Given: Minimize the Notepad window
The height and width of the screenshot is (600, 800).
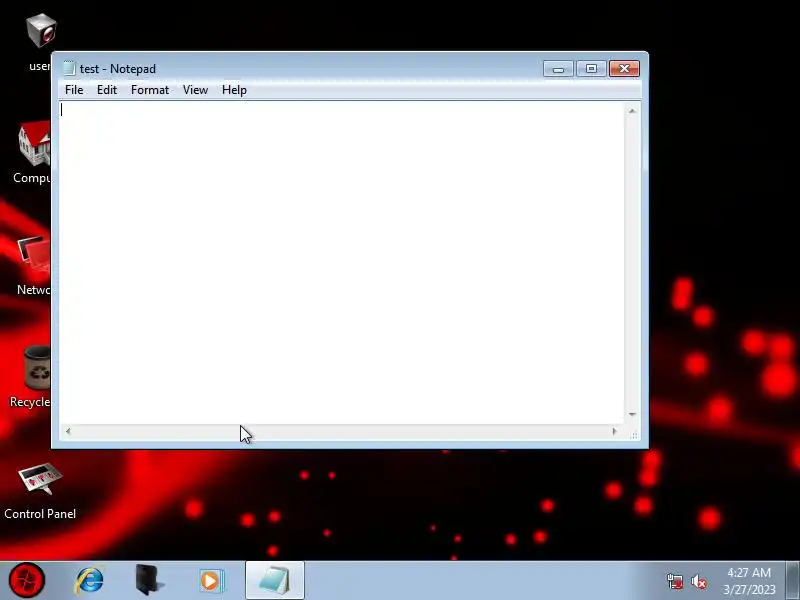Looking at the screenshot, I should [x=558, y=69].
